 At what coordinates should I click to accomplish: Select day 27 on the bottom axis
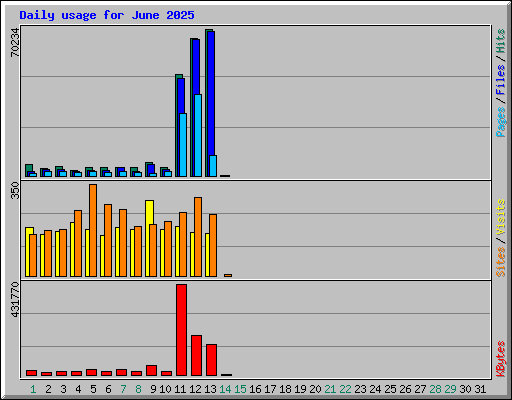click(x=420, y=389)
